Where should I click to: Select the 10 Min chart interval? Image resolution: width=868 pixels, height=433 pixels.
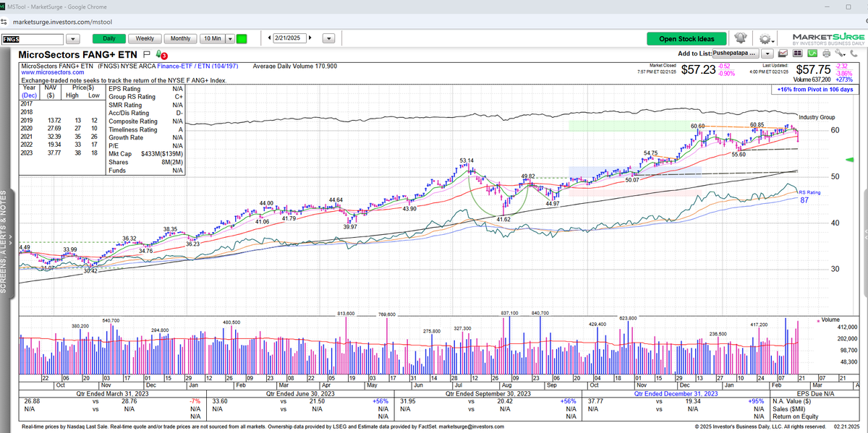tap(212, 38)
